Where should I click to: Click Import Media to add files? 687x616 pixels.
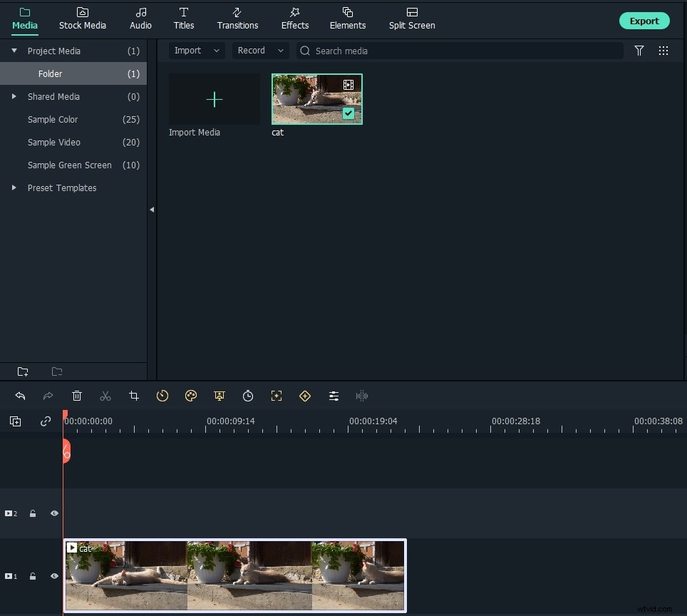214,100
